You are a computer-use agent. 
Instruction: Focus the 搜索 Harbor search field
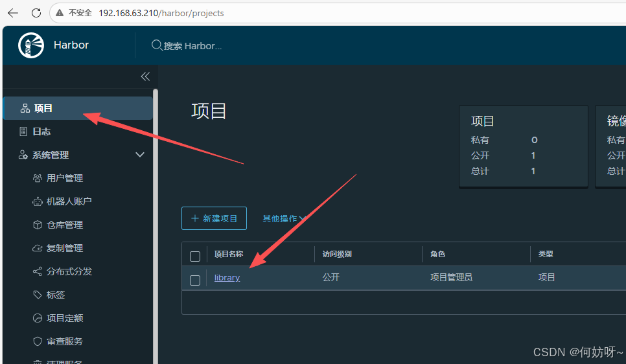point(192,46)
